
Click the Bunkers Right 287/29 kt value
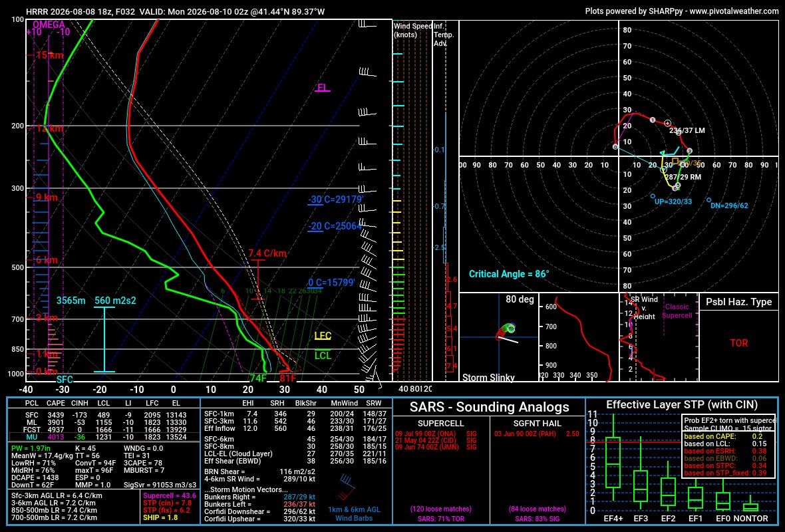click(x=299, y=497)
